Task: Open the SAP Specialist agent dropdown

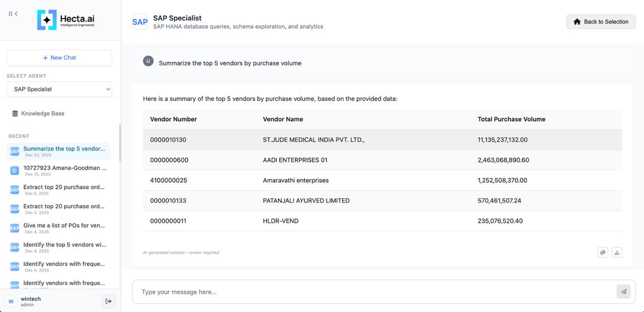Action: tap(59, 89)
